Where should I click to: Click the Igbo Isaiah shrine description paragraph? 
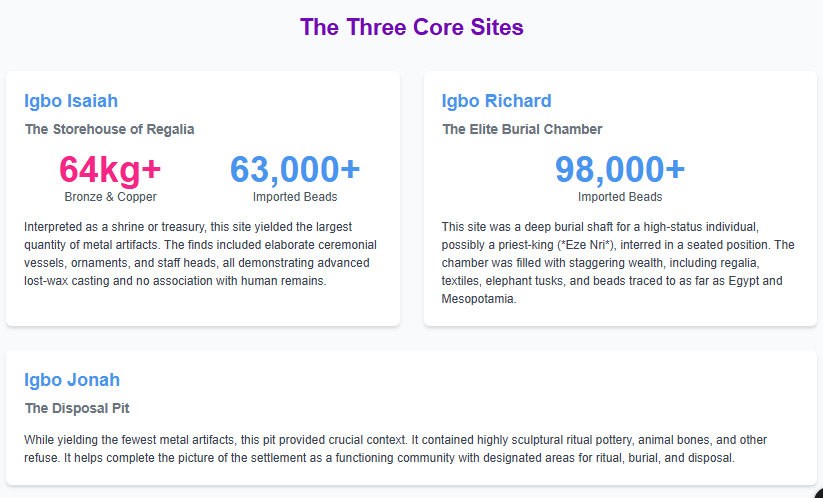pyautogui.click(x=200, y=254)
